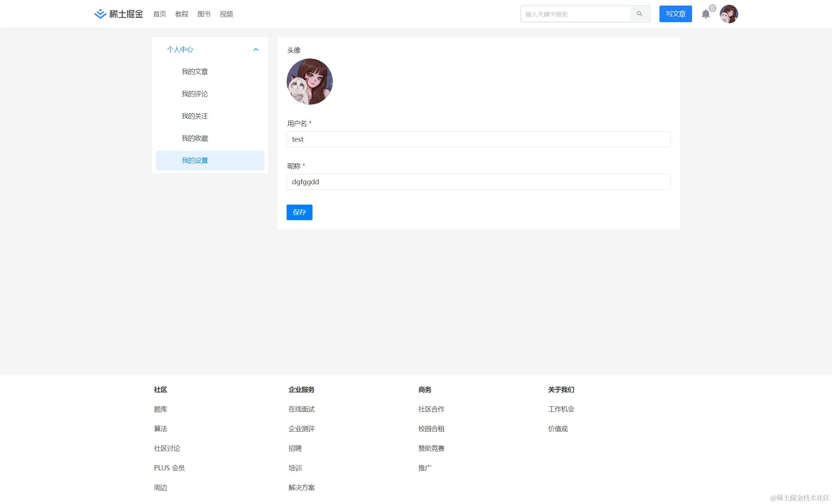Click the 写文章 button

tap(675, 14)
